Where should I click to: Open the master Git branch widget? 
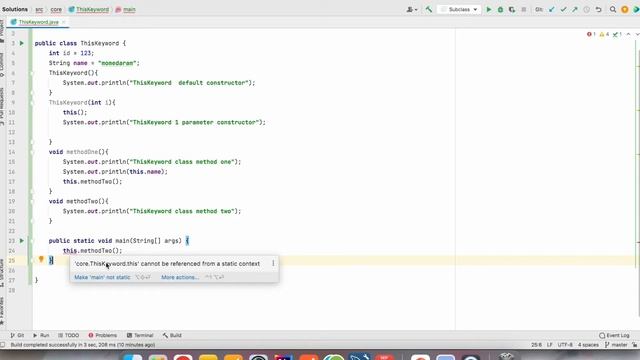pos(616,345)
